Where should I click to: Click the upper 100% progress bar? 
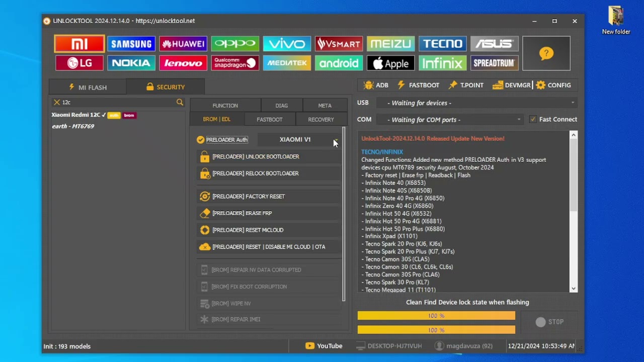[x=436, y=316]
